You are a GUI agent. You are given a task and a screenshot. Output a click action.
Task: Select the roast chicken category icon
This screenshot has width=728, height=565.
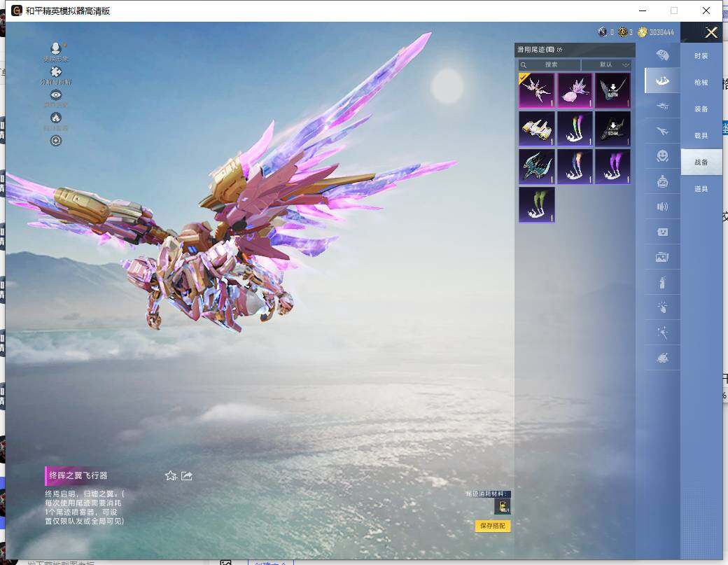[662, 358]
